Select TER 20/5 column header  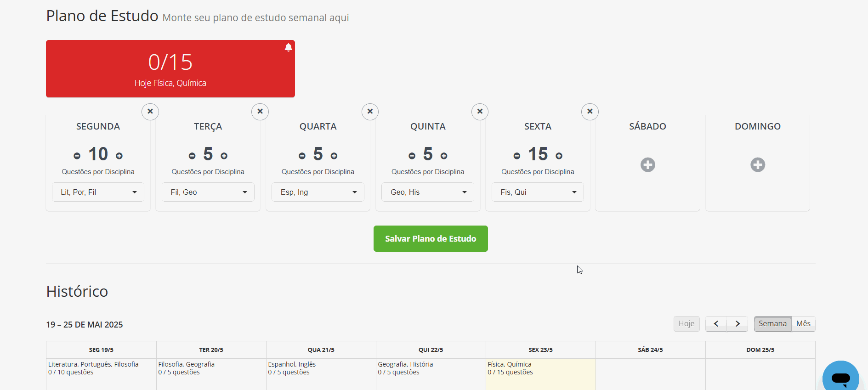[211, 350]
